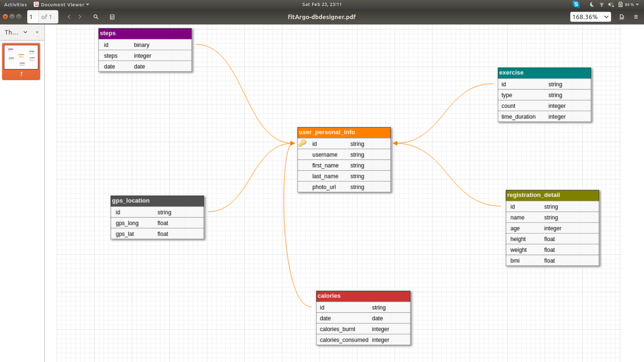Open the battery system menu arrow
The image size is (644, 362).
point(637,4)
